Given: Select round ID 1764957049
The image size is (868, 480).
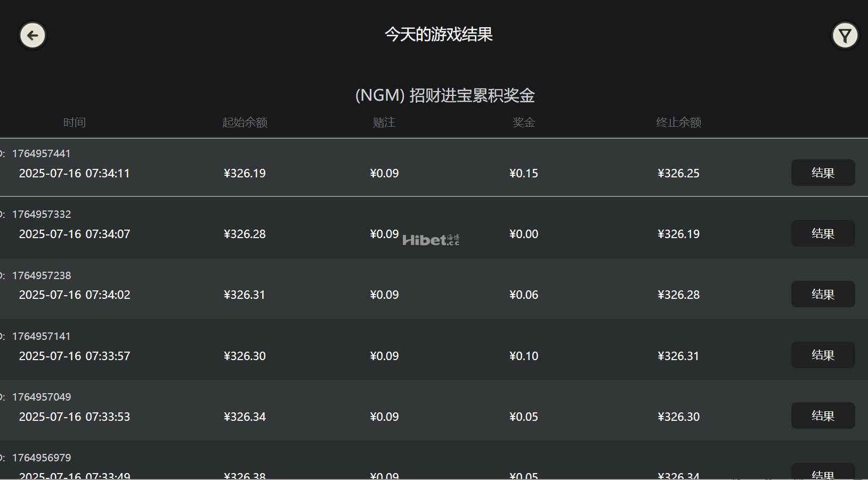Looking at the screenshot, I should point(41,397).
